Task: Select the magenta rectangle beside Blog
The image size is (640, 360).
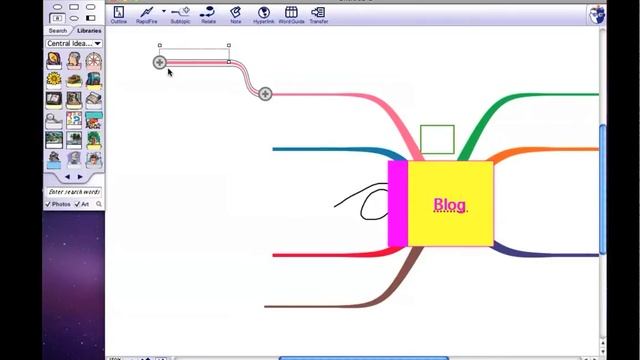Action: coord(398,204)
